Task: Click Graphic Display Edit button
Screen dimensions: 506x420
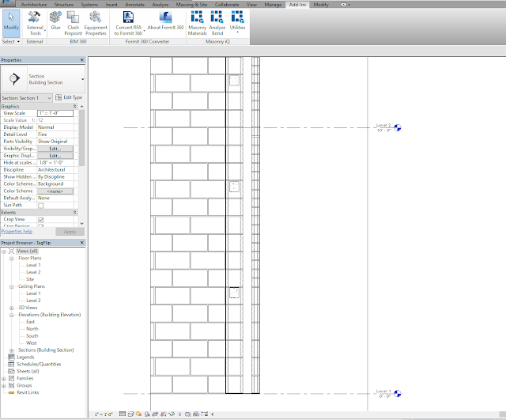Action: click(x=55, y=156)
